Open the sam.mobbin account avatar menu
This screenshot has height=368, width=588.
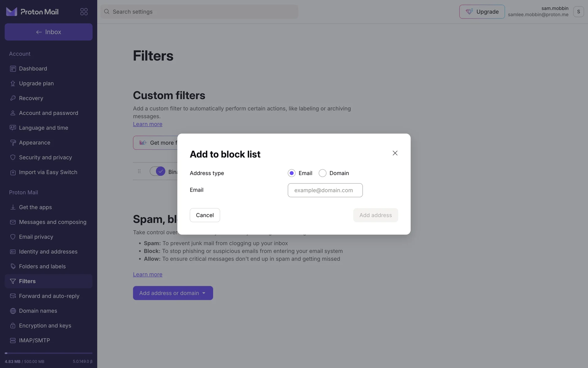pos(578,12)
